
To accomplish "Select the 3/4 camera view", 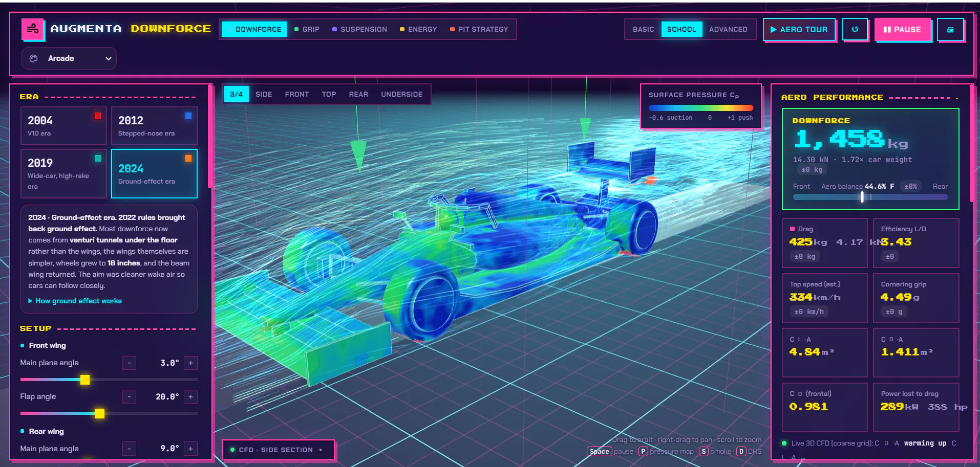I will pos(236,94).
